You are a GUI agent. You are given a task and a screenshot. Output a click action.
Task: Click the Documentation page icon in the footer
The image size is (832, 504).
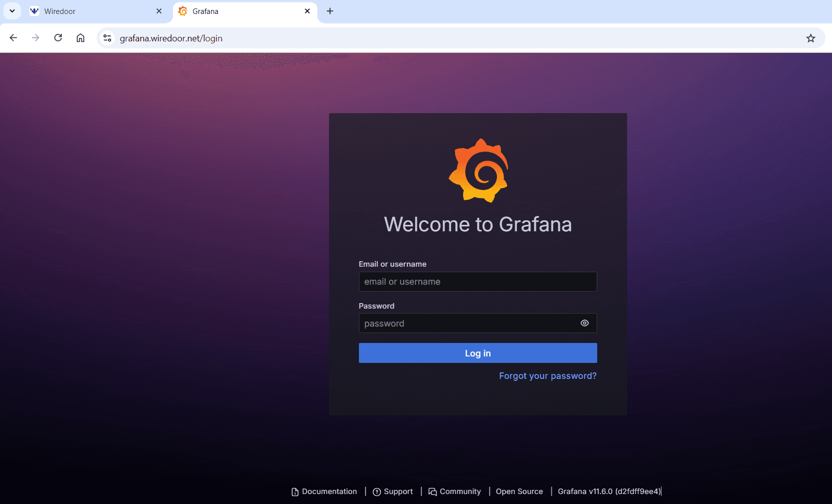pos(294,492)
